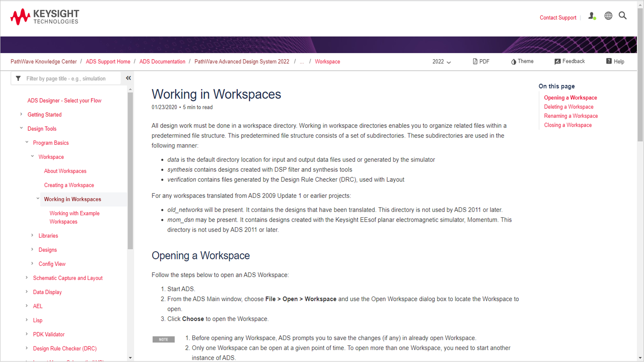Image resolution: width=644 pixels, height=362 pixels.
Task: Open the user account icon
Action: 592,16
